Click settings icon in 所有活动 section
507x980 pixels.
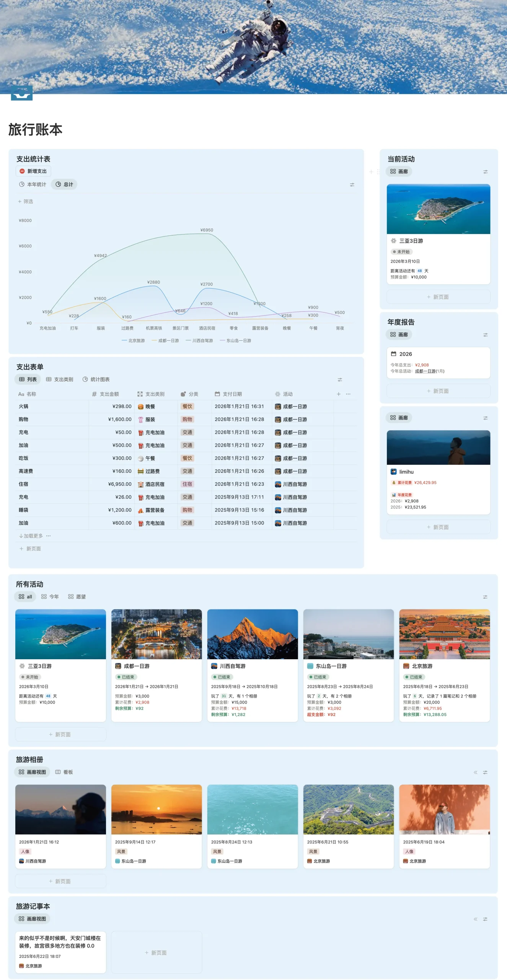(x=485, y=597)
